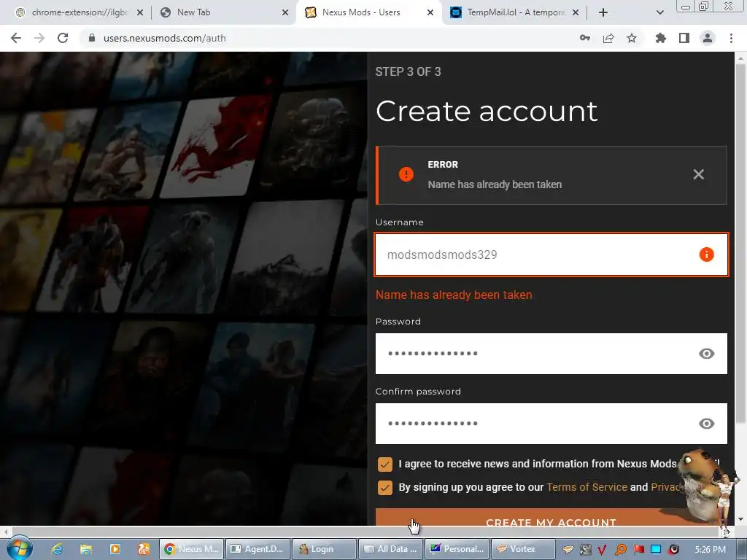Toggle the Terms of Service agreement checkbox
Viewport: 747px width, 560px height.
pyautogui.click(x=385, y=487)
